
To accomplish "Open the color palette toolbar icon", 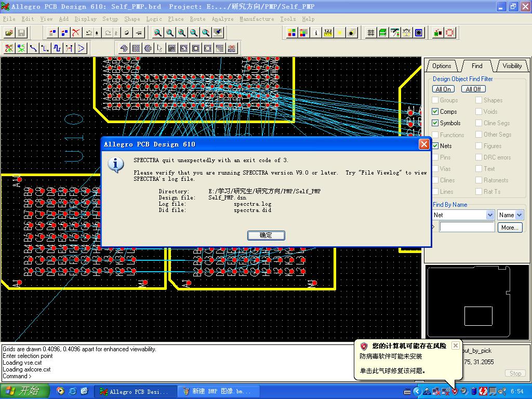I will [291, 33].
